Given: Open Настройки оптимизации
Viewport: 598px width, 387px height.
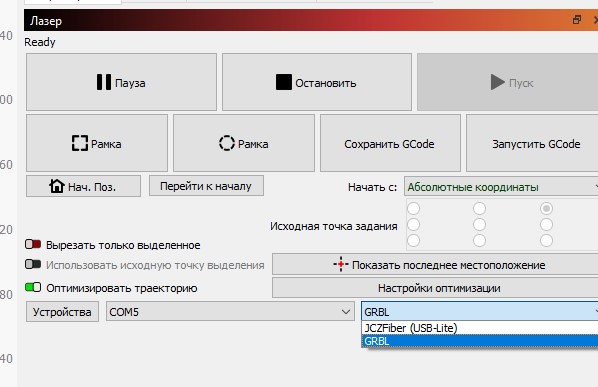Looking at the screenshot, I should (435, 288).
